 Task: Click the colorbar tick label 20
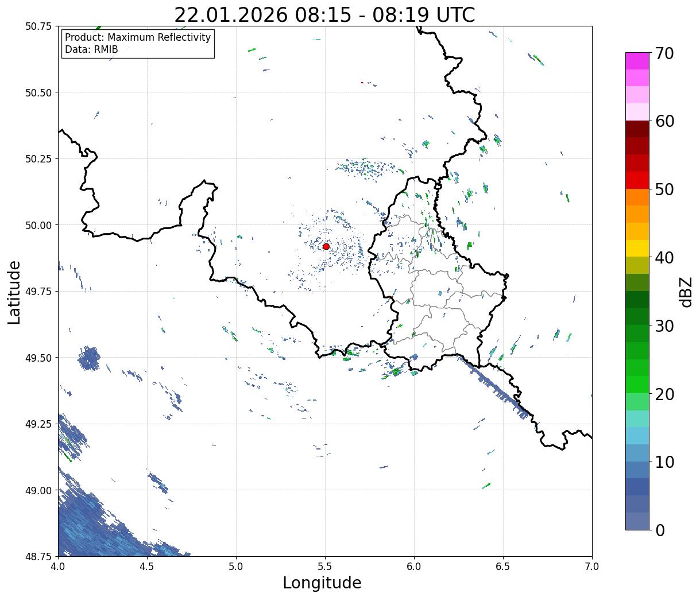click(663, 394)
